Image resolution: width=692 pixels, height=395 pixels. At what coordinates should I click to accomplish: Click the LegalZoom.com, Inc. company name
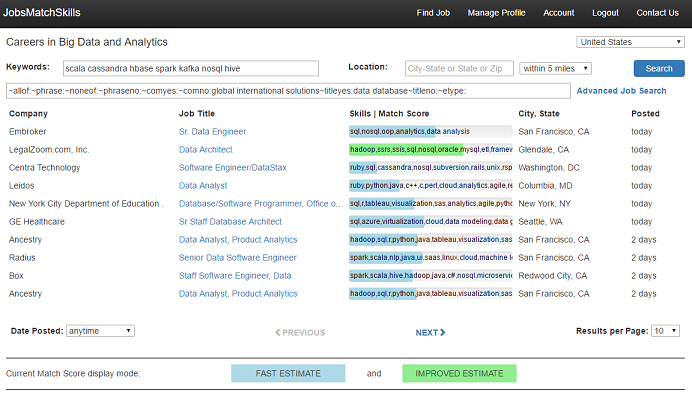point(49,150)
